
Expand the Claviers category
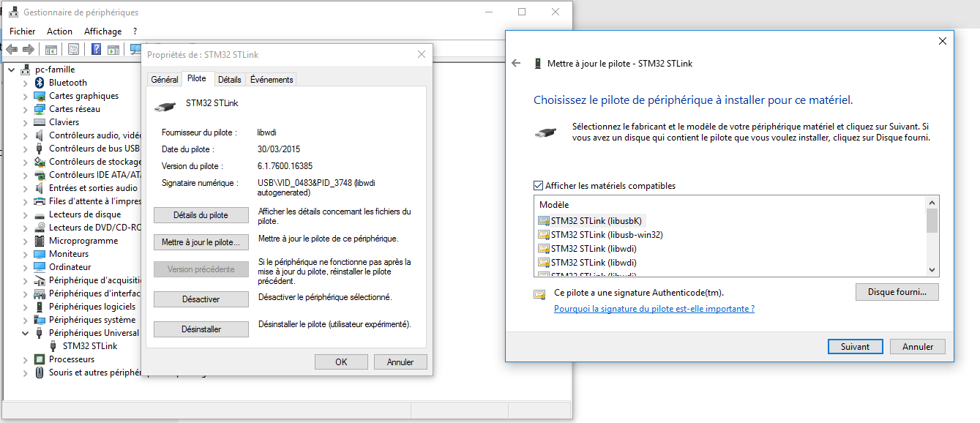tap(26, 122)
